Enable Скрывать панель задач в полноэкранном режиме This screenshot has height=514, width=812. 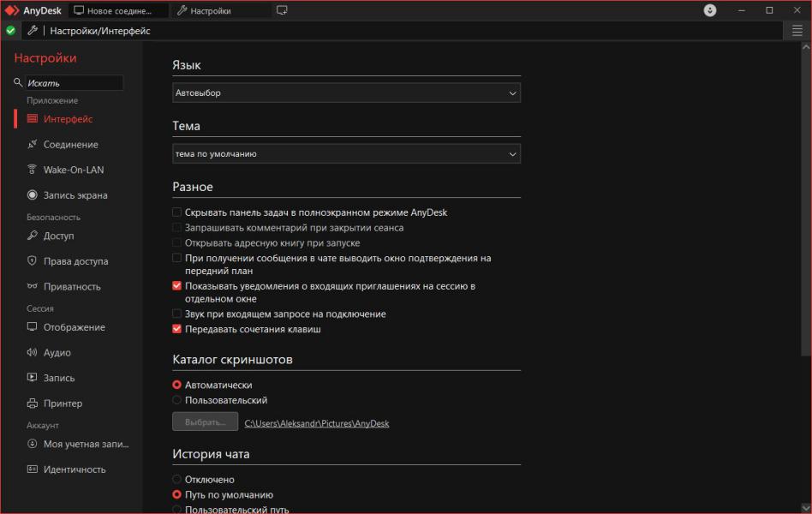pos(177,212)
